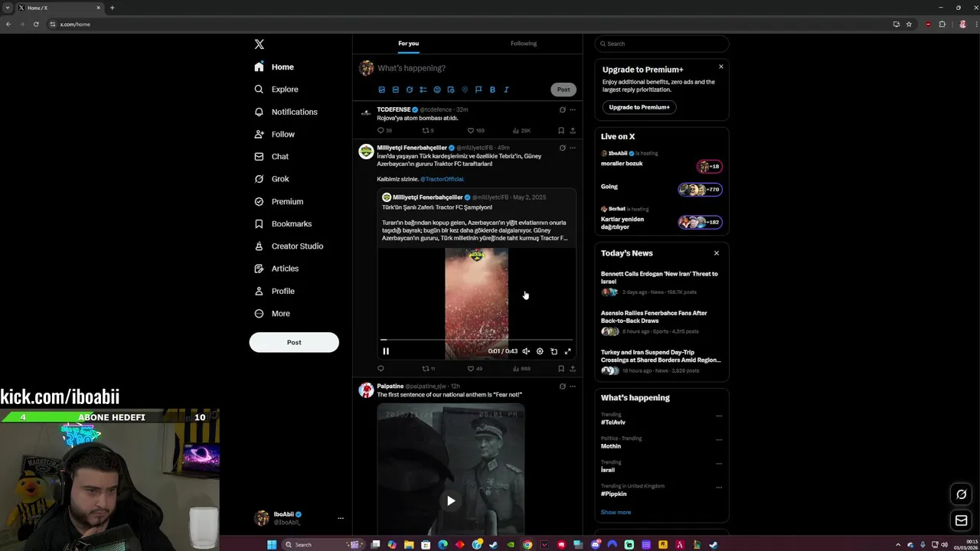
Task: Click Show more under What's happening
Action: click(x=616, y=512)
